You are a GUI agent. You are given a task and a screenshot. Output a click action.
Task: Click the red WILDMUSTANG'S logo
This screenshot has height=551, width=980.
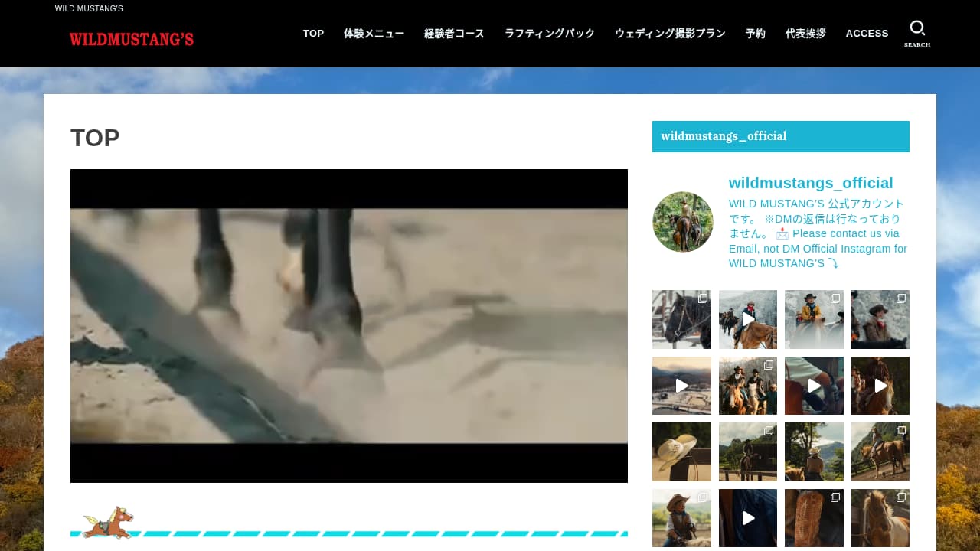[132, 39]
